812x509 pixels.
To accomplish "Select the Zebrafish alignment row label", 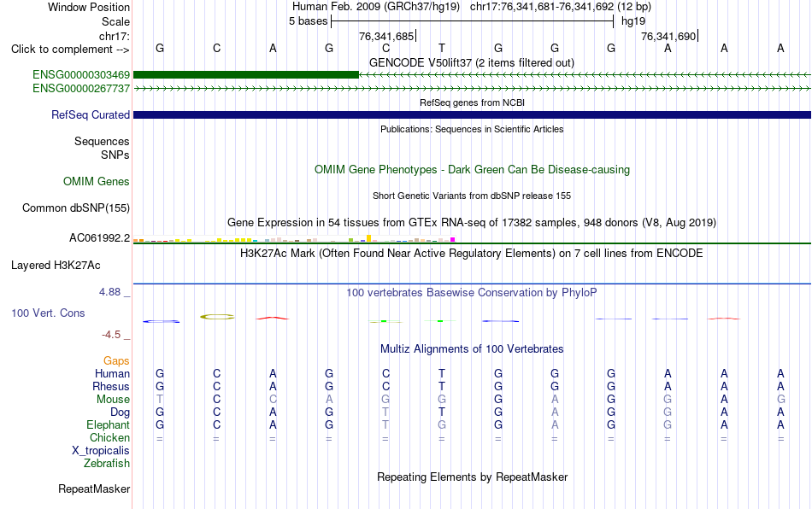I will point(107,464).
